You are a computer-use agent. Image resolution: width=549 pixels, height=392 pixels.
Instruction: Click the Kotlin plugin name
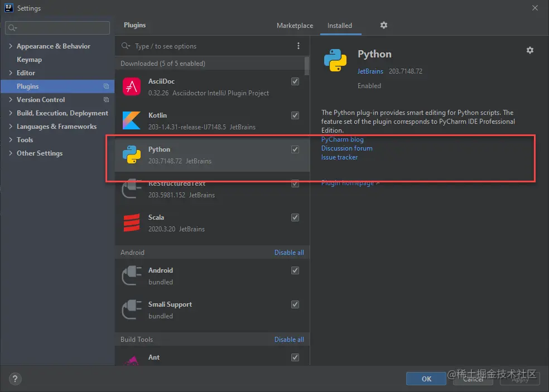(157, 115)
